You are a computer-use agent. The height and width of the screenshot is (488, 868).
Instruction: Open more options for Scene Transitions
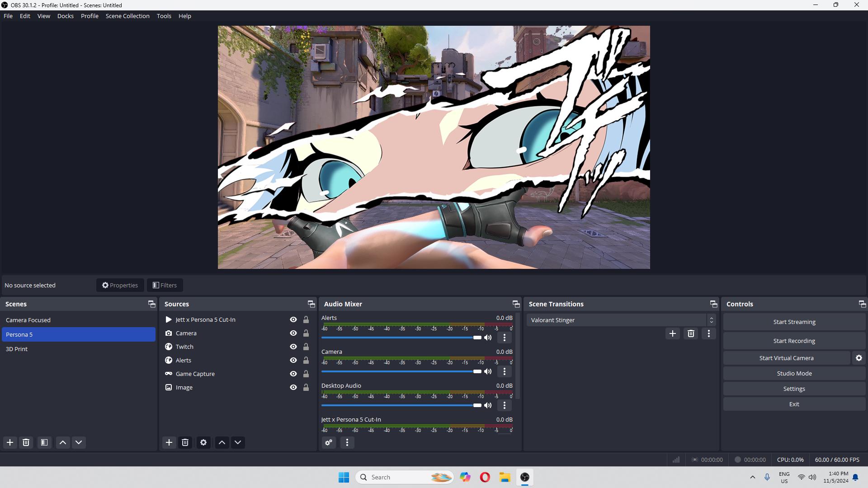click(x=708, y=333)
